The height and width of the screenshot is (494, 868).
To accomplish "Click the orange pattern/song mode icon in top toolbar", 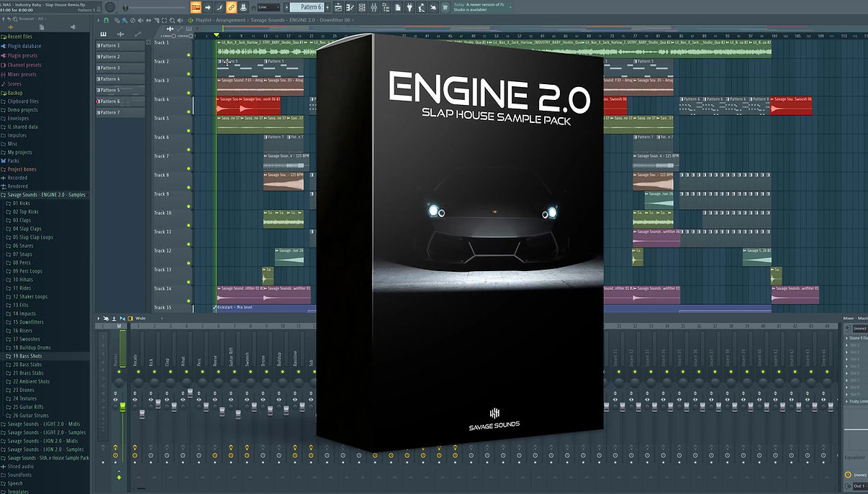I will [x=196, y=7].
